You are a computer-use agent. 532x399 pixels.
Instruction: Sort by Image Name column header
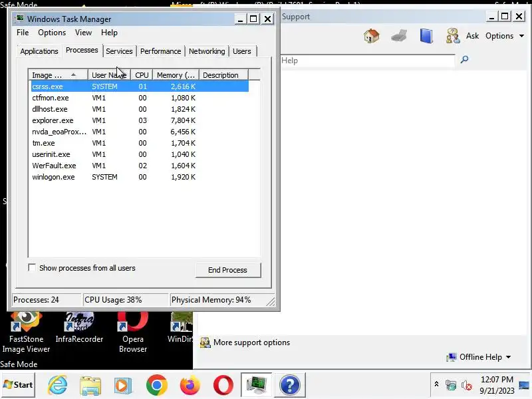[x=58, y=75]
